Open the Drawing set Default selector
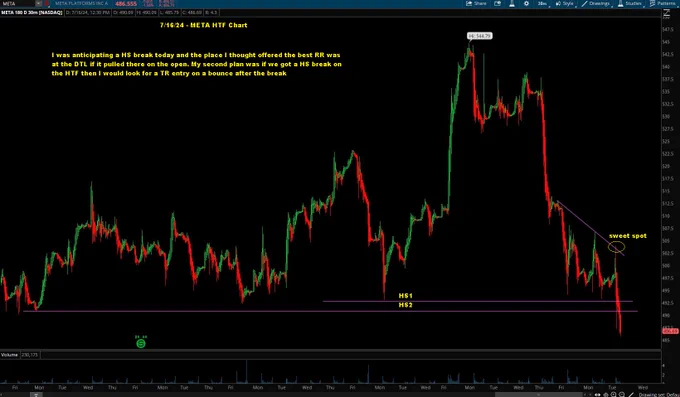Image resolution: width=680 pixels, height=397 pixels. [659, 394]
